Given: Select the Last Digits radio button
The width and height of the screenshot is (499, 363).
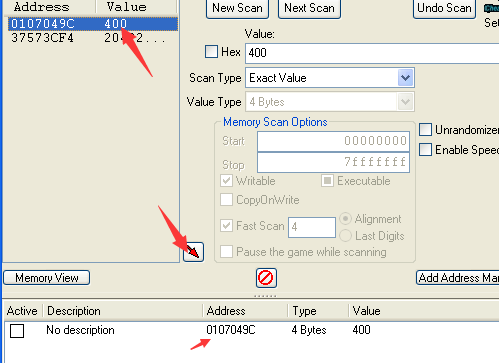Looking at the screenshot, I should coord(345,236).
